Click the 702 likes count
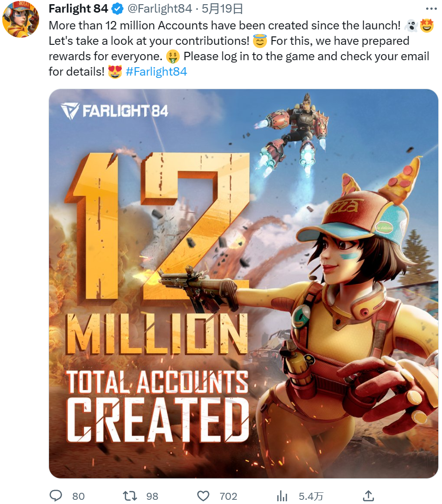442x504 pixels. click(x=228, y=496)
